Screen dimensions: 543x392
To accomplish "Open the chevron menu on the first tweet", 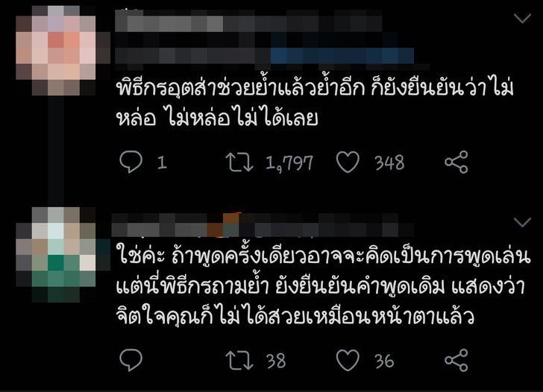I will [x=523, y=18].
